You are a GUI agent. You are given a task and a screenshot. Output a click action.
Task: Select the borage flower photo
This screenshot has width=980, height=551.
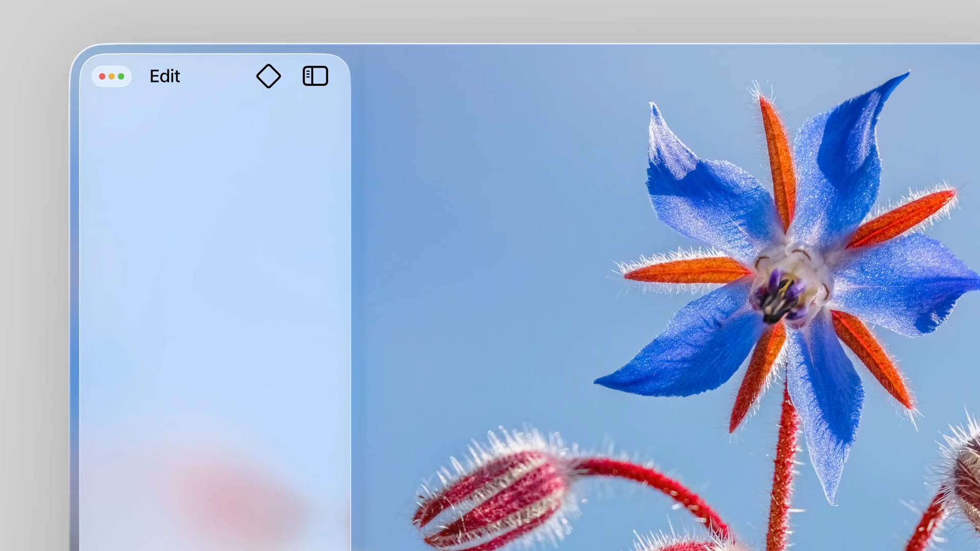click(665, 297)
